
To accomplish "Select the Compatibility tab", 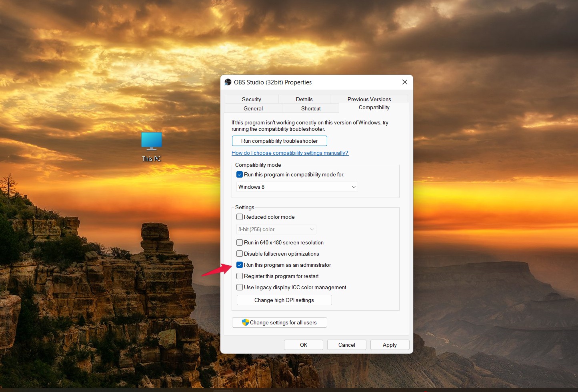I will click(x=374, y=107).
